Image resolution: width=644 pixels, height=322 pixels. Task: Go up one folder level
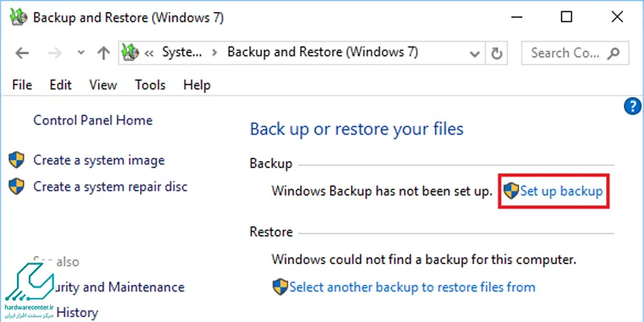click(104, 53)
